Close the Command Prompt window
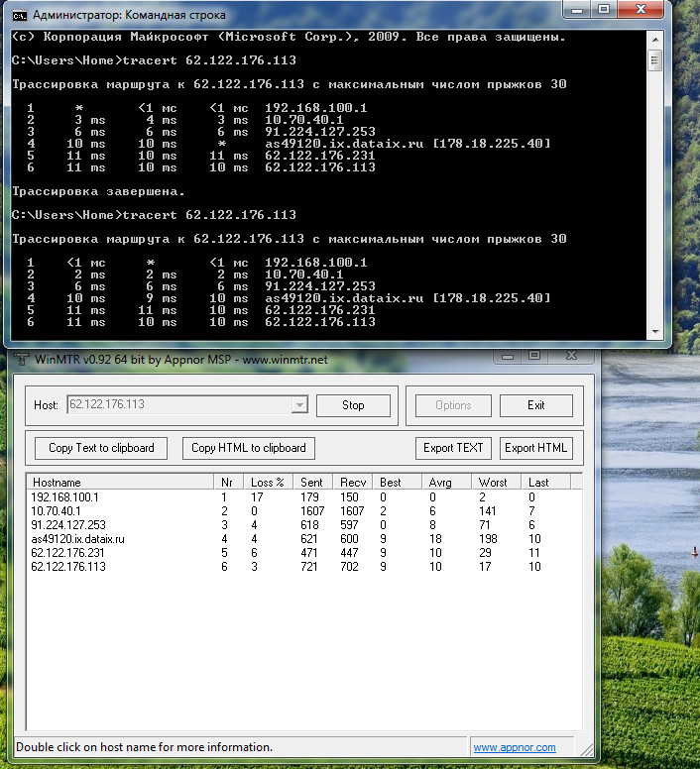 tap(641, 10)
